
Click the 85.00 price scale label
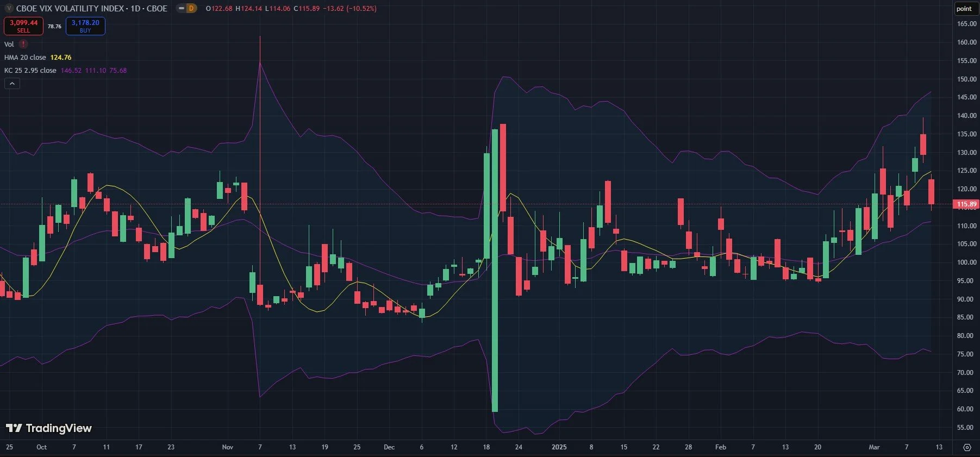966,317
